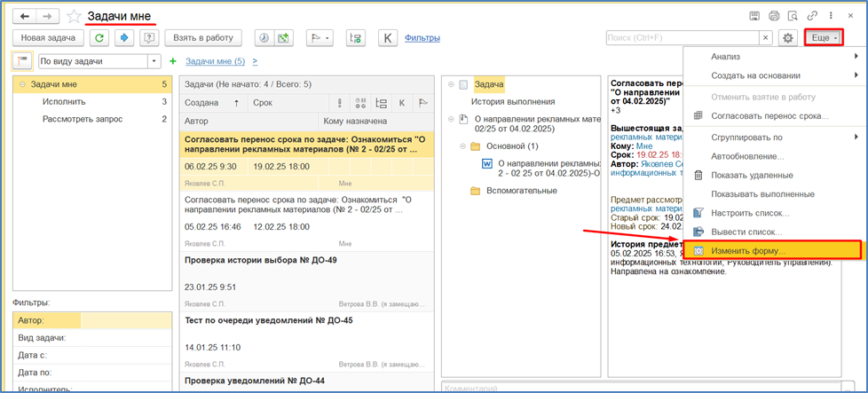Choose Изменить форму... menu item
Image resolution: width=868 pixels, height=393 pixels.
pyautogui.click(x=772, y=250)
